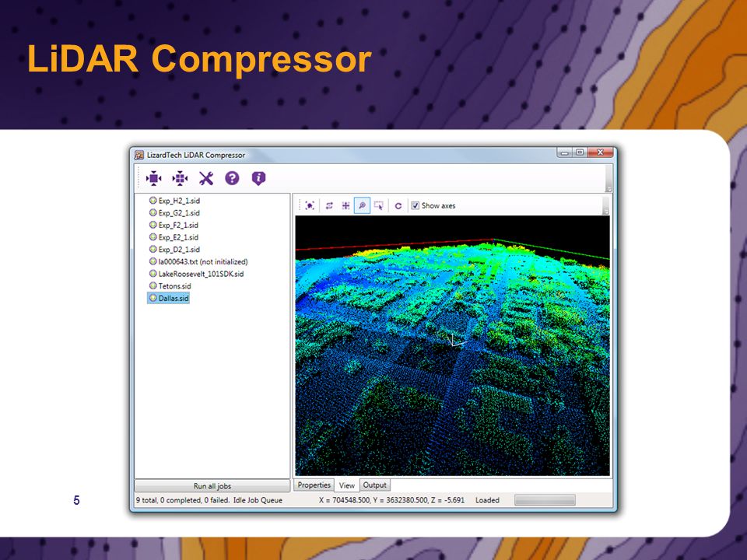Click the Run all jobs button
The image size is (747, 560).
pos(212,486)
